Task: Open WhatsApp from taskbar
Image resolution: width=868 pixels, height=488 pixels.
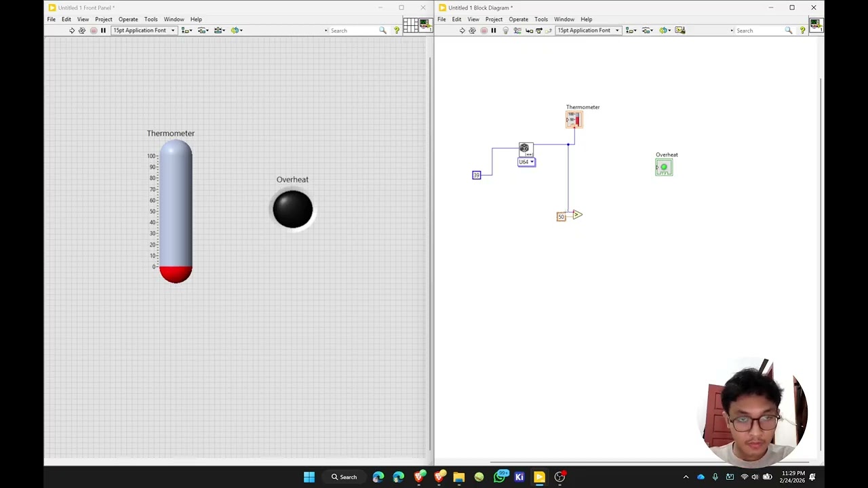Action: [x=500, y=477]
